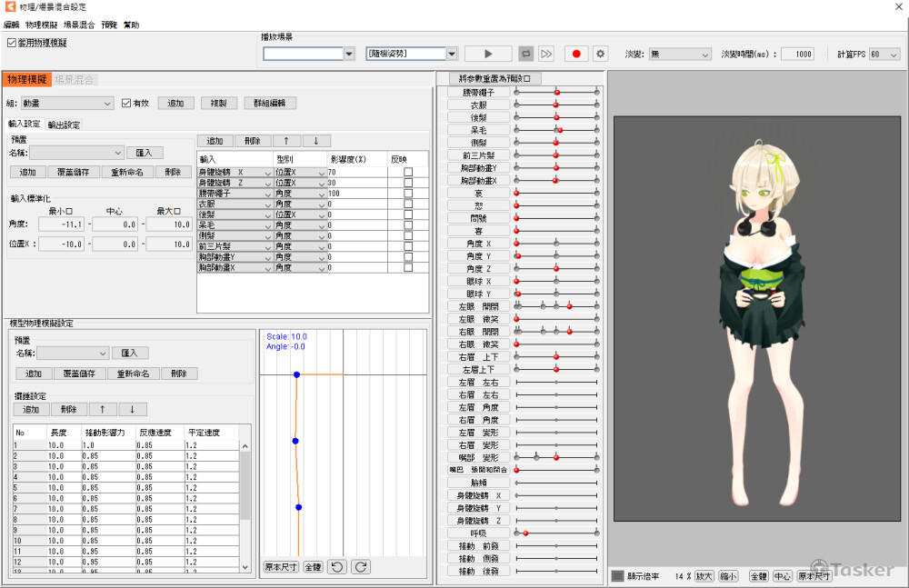
Task: Open the gear settings icon near record
Action: [600, 55]
